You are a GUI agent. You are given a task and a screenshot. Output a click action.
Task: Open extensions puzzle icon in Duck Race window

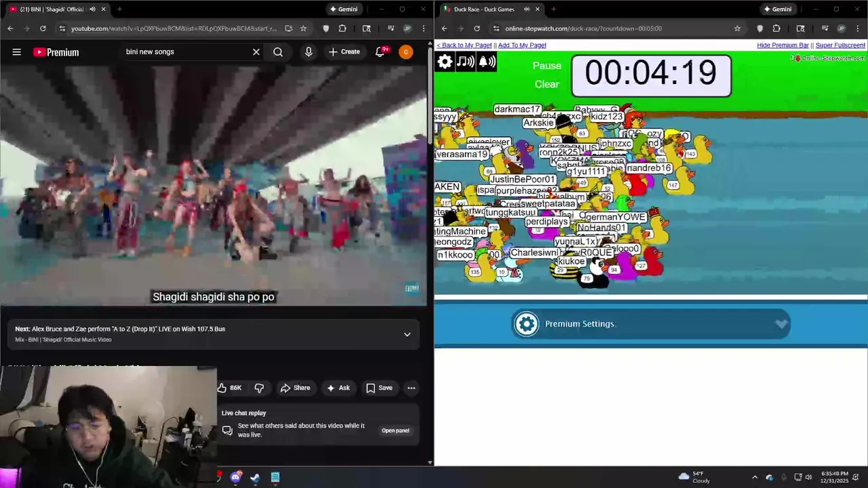[776, 28]
